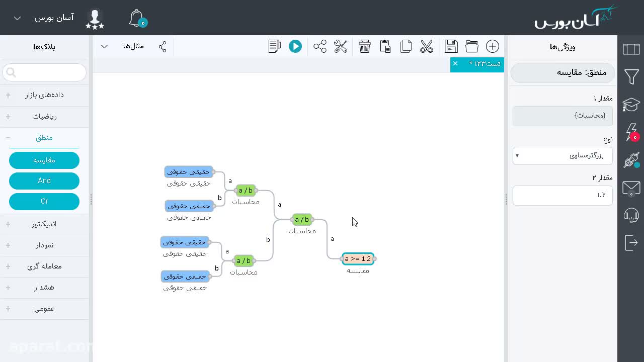Run the strategy with the play icon

[x=295, y=46]
